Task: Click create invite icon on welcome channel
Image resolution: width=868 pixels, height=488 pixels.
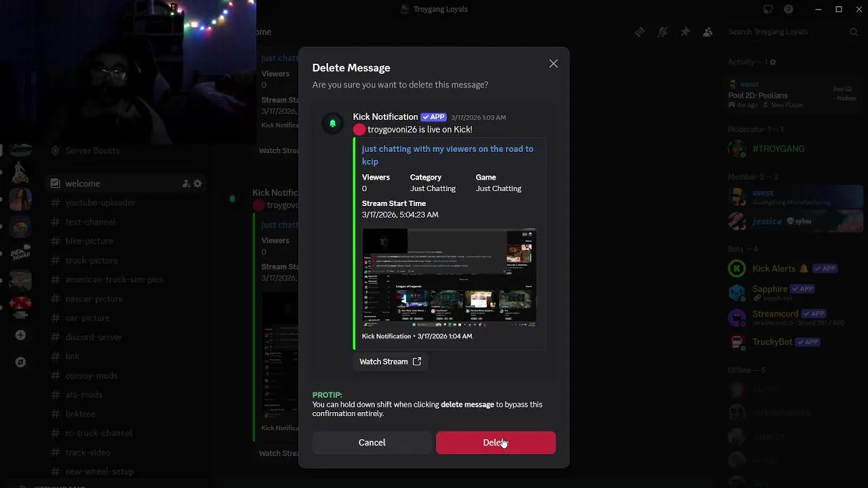Action: (x=186, y=184)
